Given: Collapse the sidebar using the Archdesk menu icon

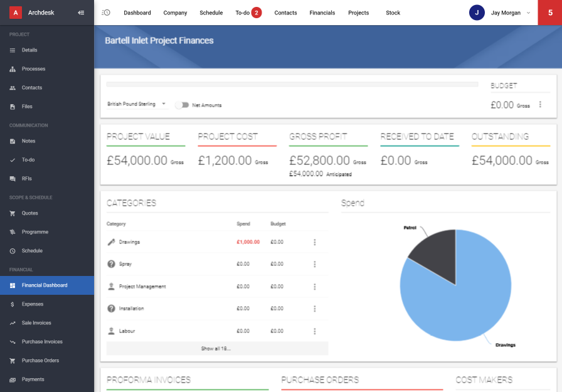Looking at the screenshot, I should pyautogui.click(x=81, y=13).
